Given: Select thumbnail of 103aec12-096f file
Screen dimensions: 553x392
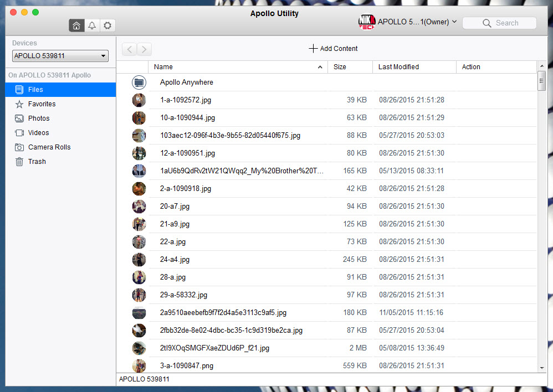Looking at the screenshot, I should coord(139,136).
